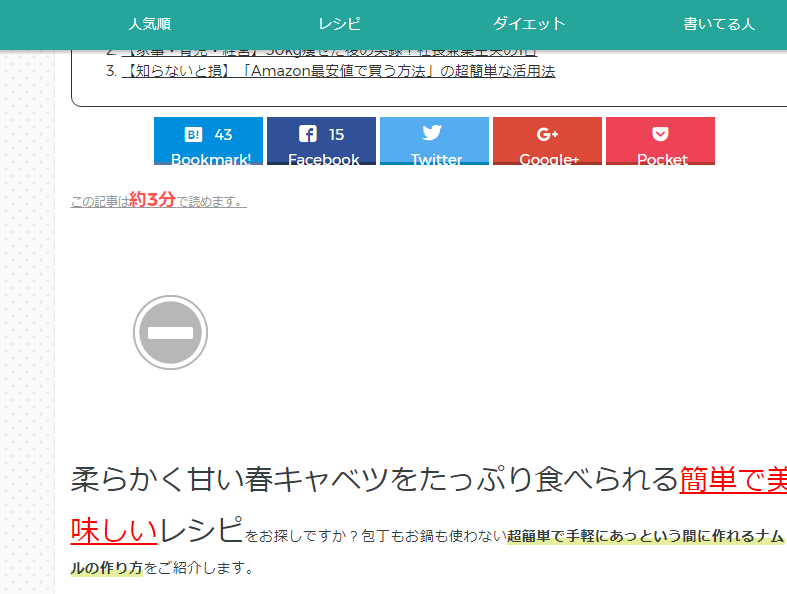
Task: Share the article on Google+
Action: (x=547, y=141)
